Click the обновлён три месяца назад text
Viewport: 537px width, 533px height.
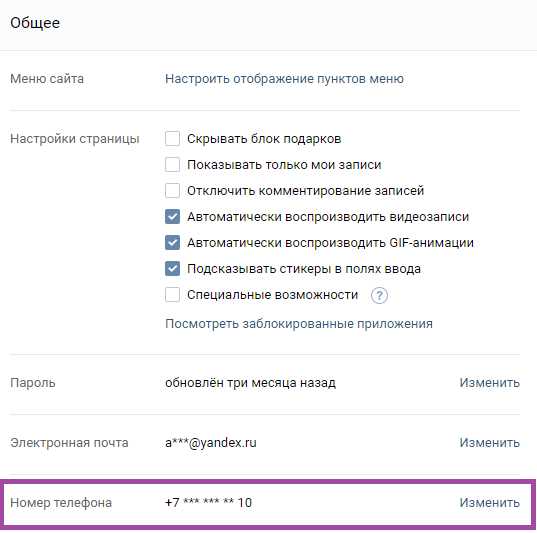(250, 383)
